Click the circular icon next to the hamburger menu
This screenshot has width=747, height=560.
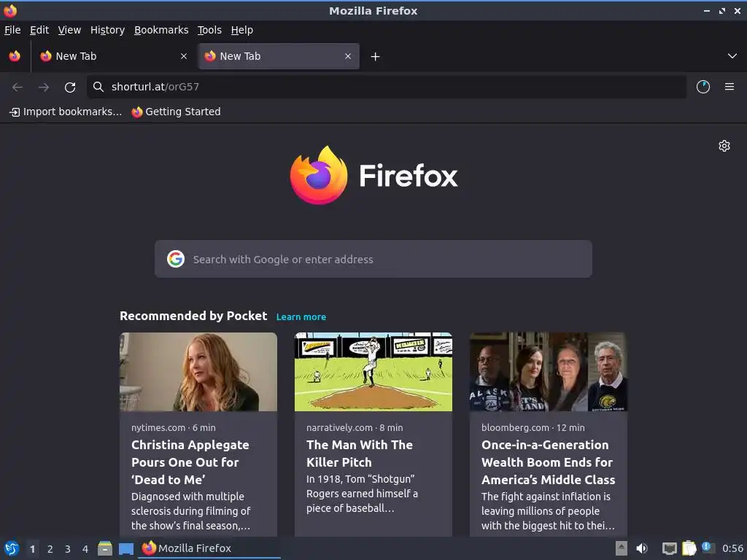click(x=703, y=87)
